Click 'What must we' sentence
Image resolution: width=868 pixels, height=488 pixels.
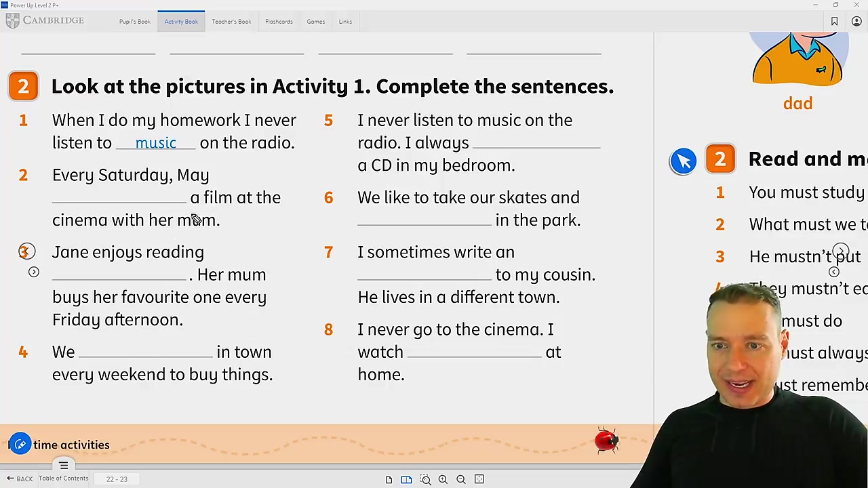808,224
